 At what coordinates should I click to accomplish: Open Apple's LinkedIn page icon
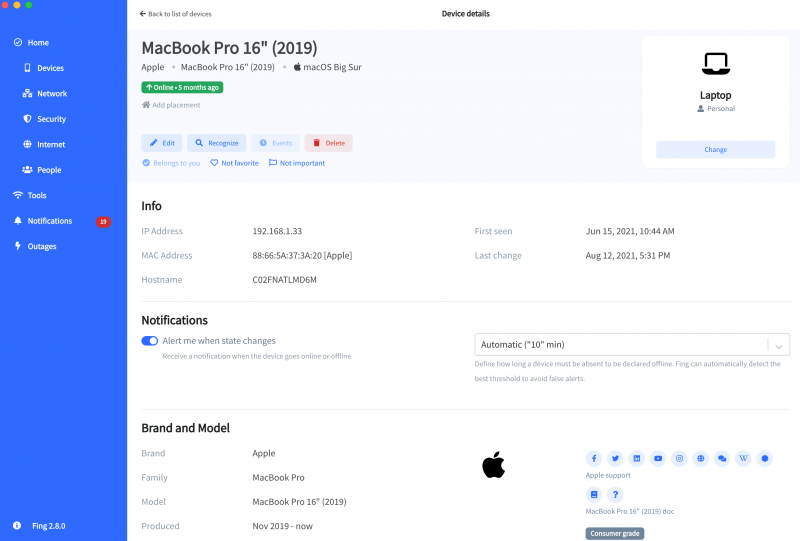(637, 458)
